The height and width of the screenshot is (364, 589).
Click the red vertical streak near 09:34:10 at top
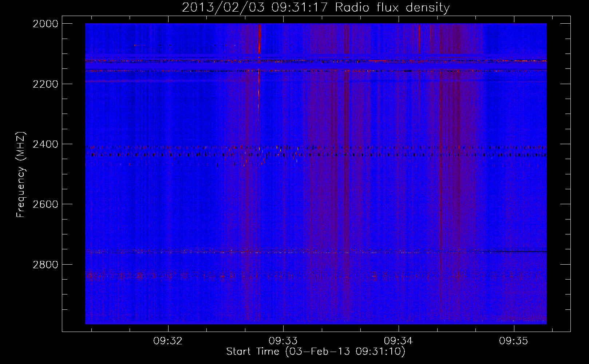[419, 38]
